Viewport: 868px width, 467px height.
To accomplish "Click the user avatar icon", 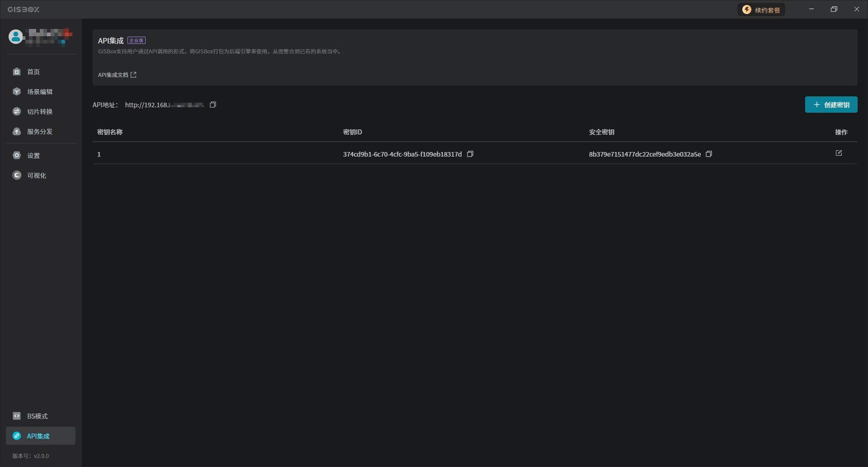I will point(16,37).
